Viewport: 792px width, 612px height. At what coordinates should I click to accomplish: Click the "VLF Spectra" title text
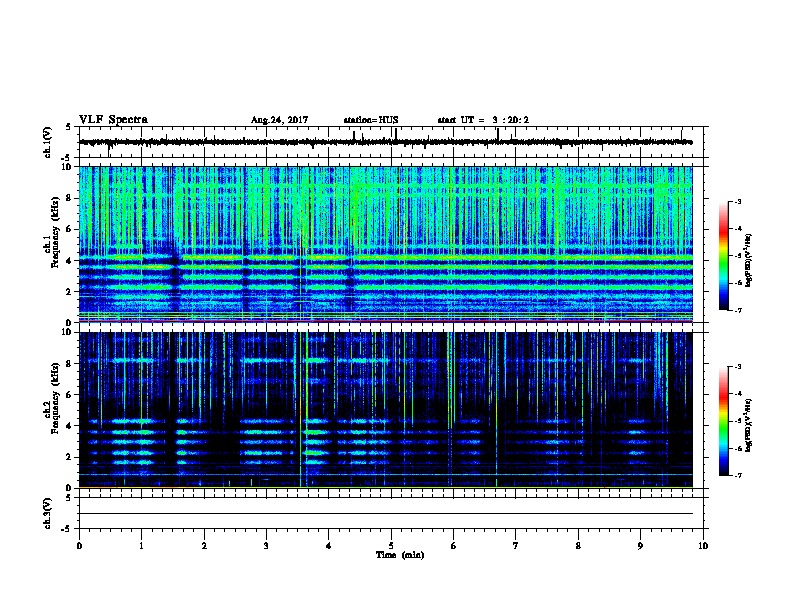click(113, 120)
